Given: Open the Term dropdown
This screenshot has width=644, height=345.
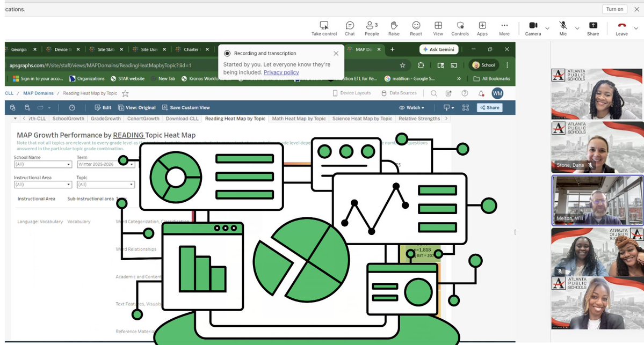Looking at the screenshot, I should click(x=106, y=164).
